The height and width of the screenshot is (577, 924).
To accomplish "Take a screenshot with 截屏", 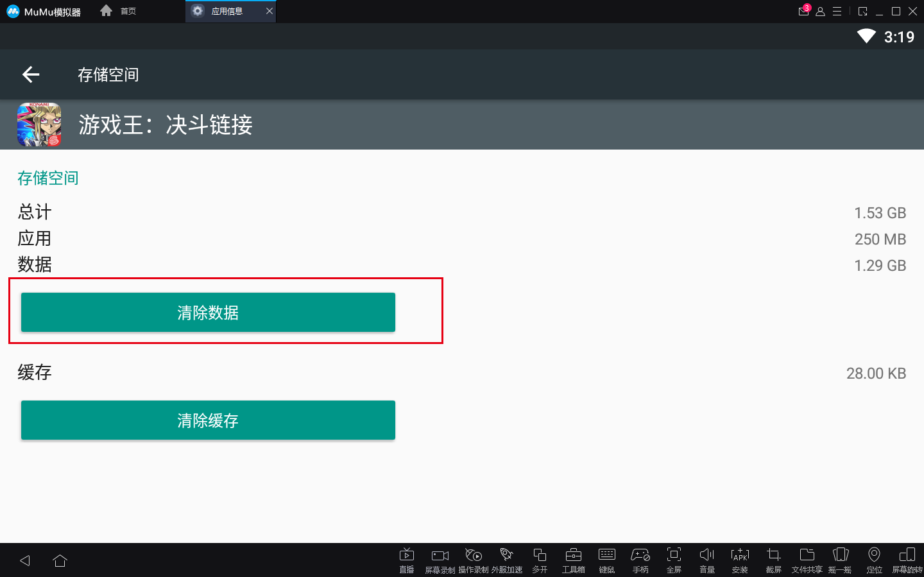I will [774, 560].
